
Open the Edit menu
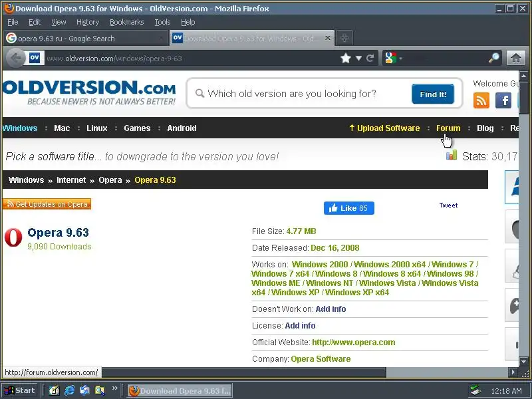click(35, 22)
